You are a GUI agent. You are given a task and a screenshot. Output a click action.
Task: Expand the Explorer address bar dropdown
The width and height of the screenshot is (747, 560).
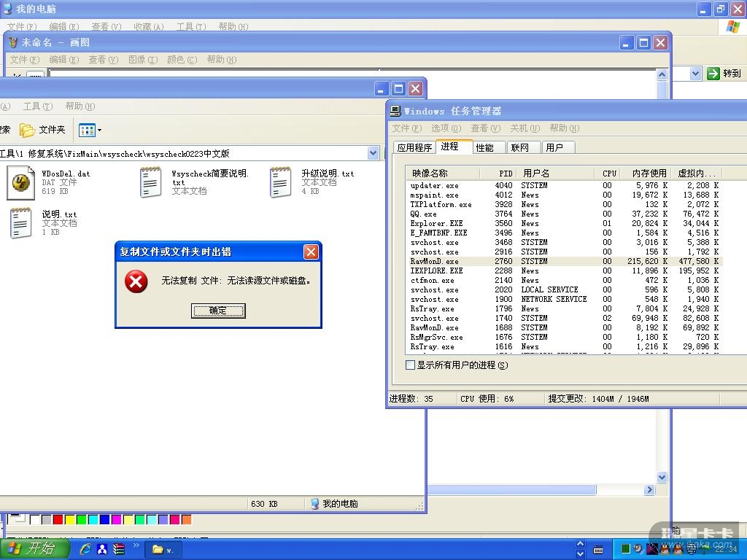click(x=373, y=153)
